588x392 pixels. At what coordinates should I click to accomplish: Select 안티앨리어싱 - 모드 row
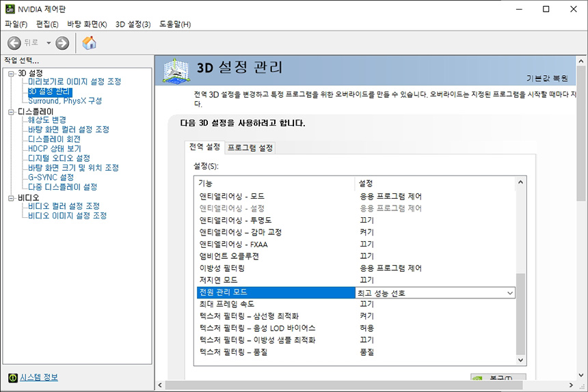coord(356,196)
